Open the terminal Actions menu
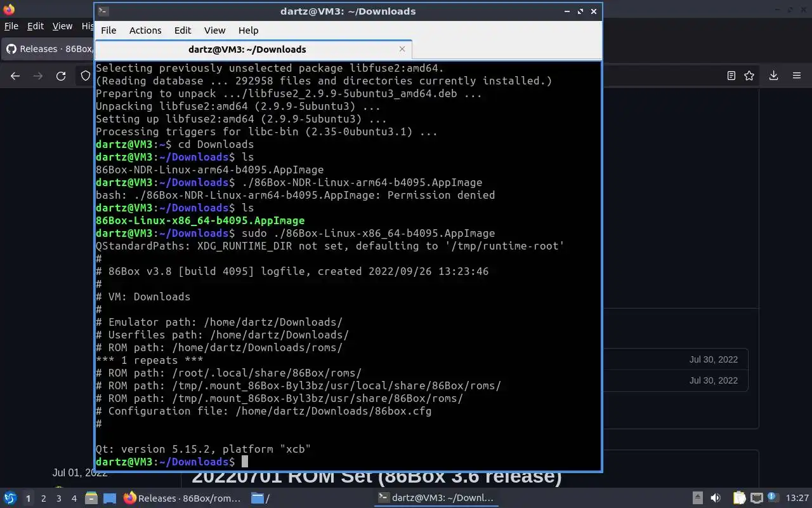This screenshot has width=812, height=508. point(145,30)
